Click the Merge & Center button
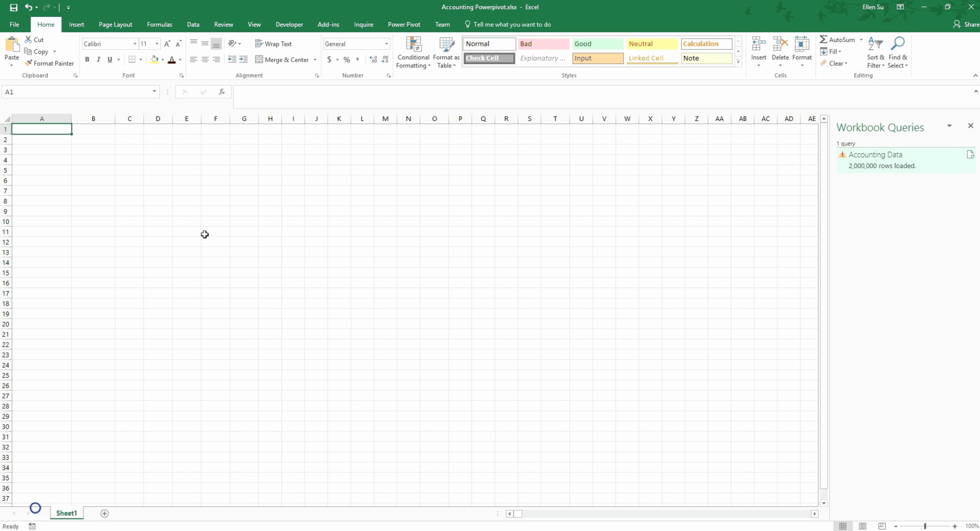Viewport: 980px width, 531px height. point(282,60)
